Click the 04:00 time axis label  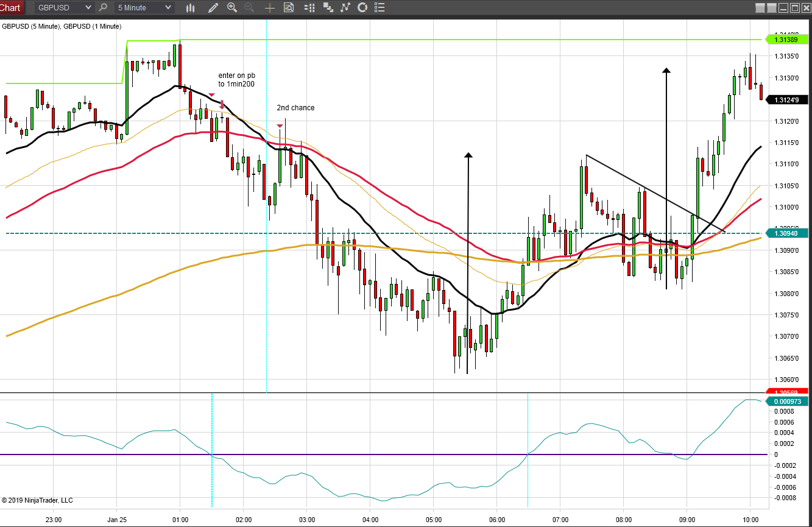point(370,520)
